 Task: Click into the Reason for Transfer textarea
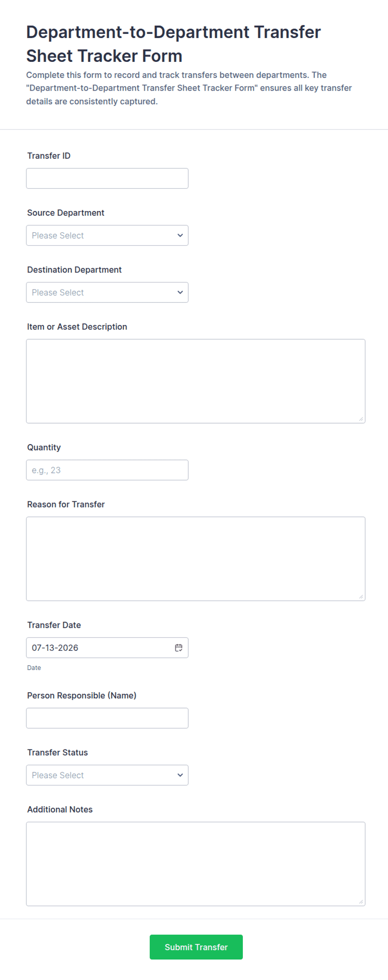196,559
